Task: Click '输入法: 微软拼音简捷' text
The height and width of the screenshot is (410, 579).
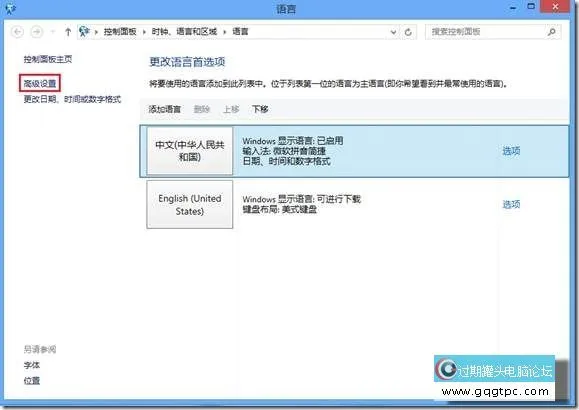Action: [284, 151]
